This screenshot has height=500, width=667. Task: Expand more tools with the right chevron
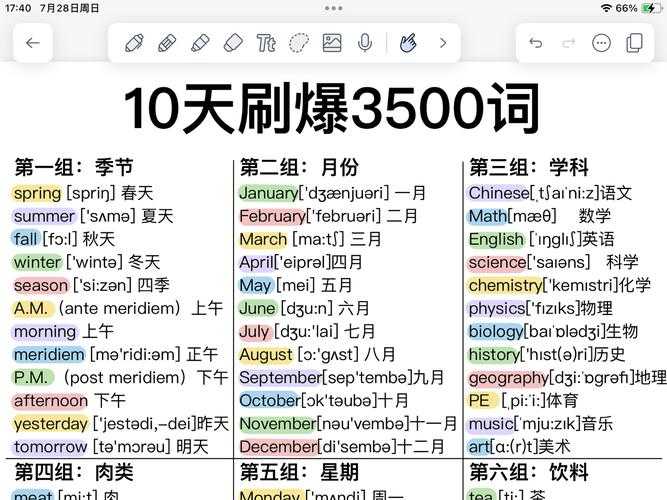(443, 43)
